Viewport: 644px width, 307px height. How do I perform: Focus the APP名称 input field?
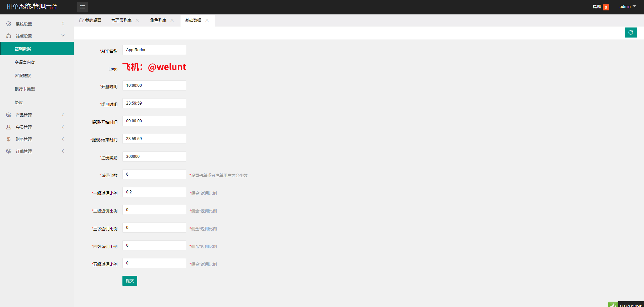coord(154,50)
